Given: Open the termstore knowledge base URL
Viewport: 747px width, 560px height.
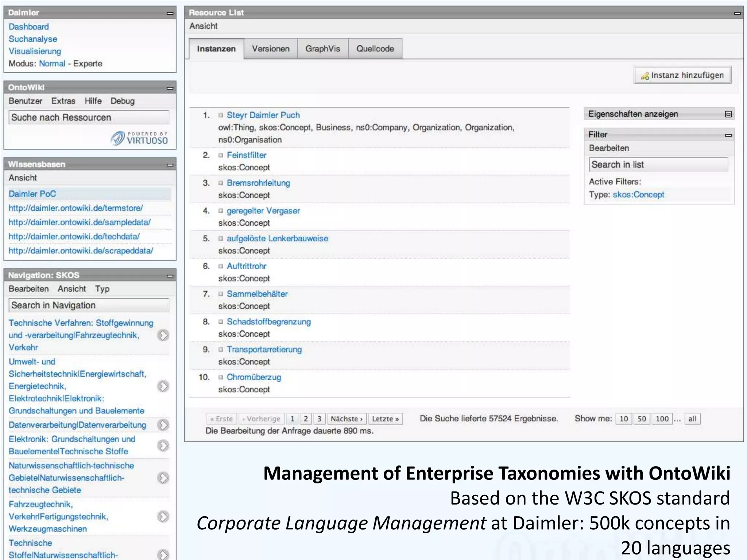Looking at the screenshot, I should click(x=76, y=208).
